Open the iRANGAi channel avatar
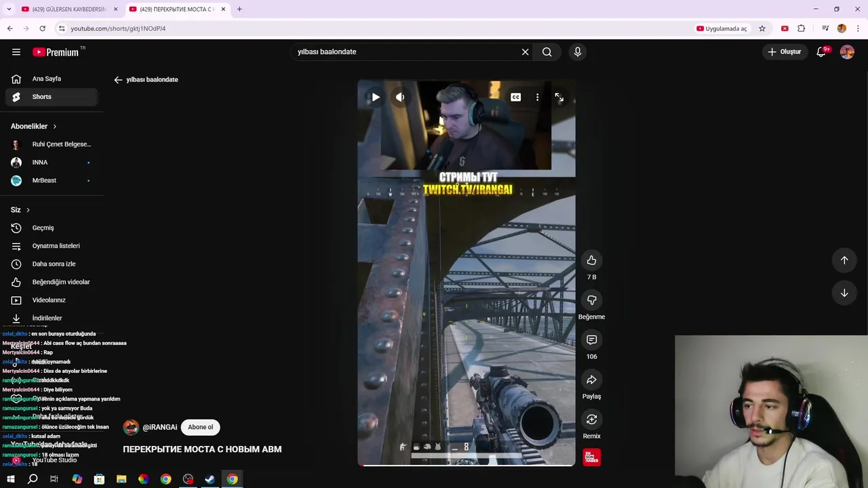Image resolution: width=868 pixels, height=488 pixels. (x=131, y=427)
